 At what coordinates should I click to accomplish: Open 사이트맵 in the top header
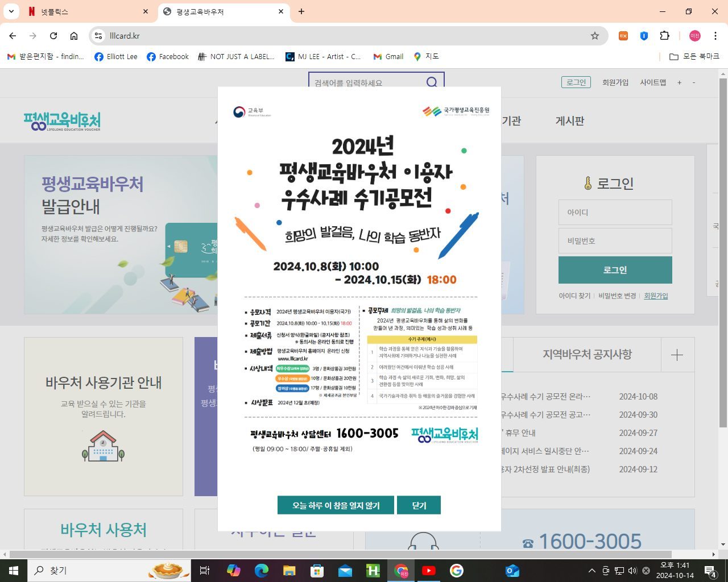pos(653,82)
